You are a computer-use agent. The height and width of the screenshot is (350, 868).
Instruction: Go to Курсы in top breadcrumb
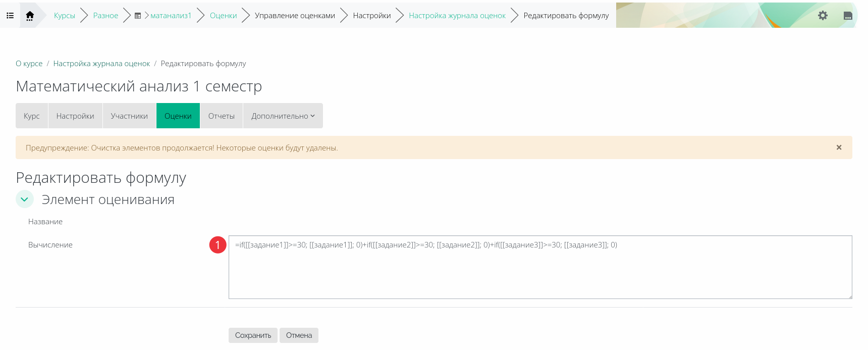click(65, 16)
